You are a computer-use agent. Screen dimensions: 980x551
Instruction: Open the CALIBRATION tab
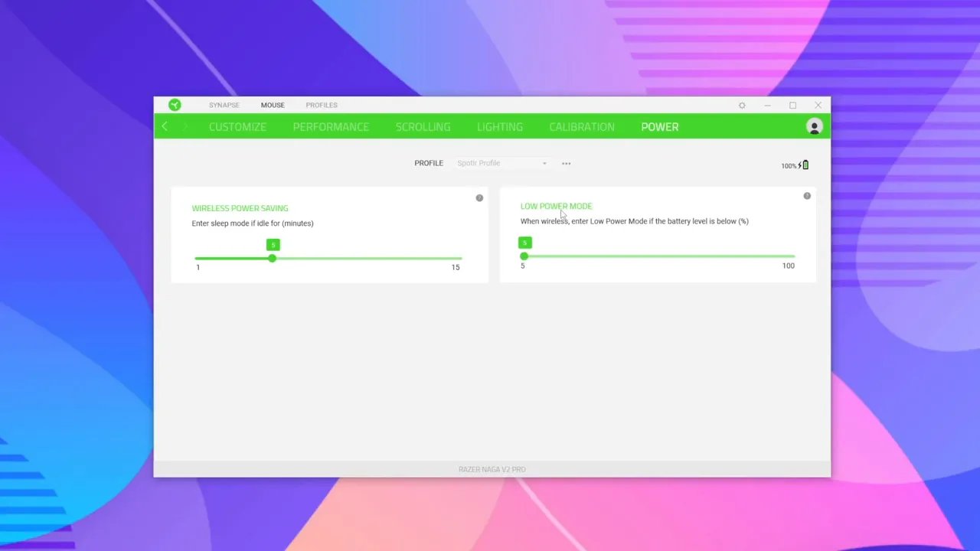(x=582, y=127)
